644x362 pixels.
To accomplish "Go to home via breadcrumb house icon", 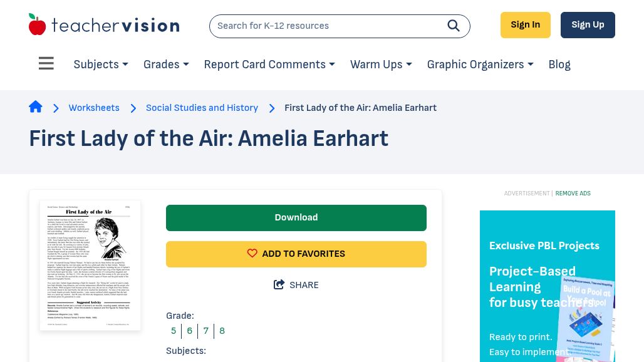I will coord(36,107).
